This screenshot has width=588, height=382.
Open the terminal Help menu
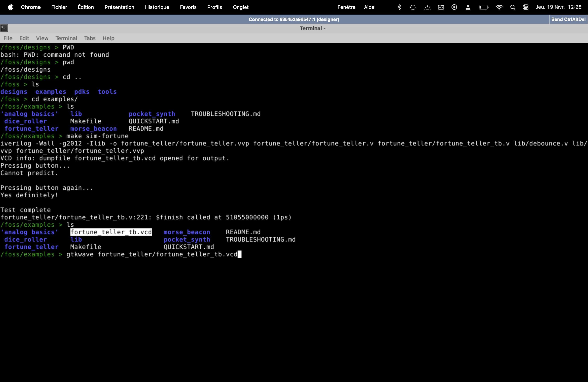click(x=108, y=38)
